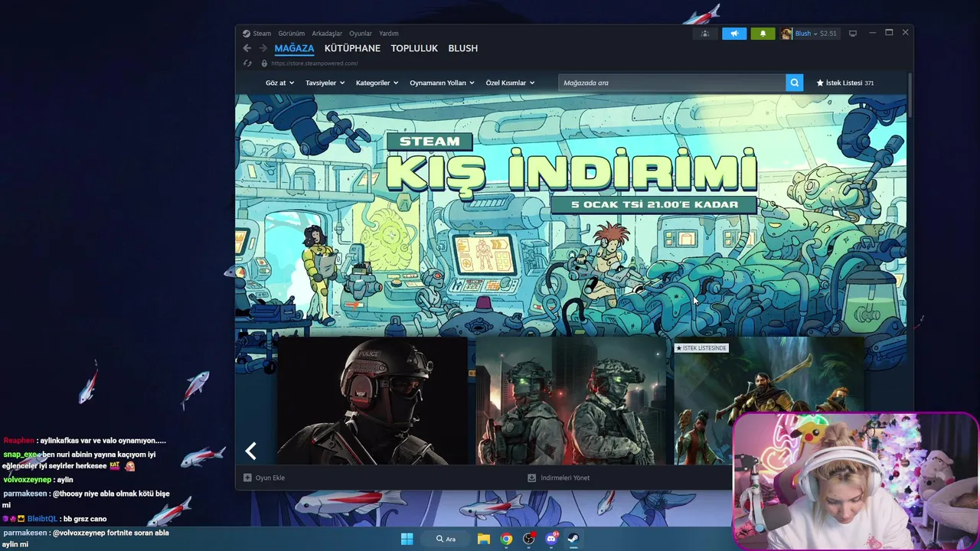Image resolution: width=980 pixels, height=551 pixels.
Task: Expand the Göz at dropdown
Action: click(279, 83)
